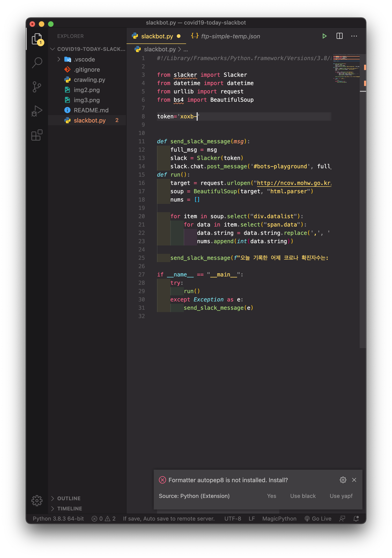Switch to the ftp-simple-temp.json tab
This screenshot has height=558, width=392.
[226, 36]
